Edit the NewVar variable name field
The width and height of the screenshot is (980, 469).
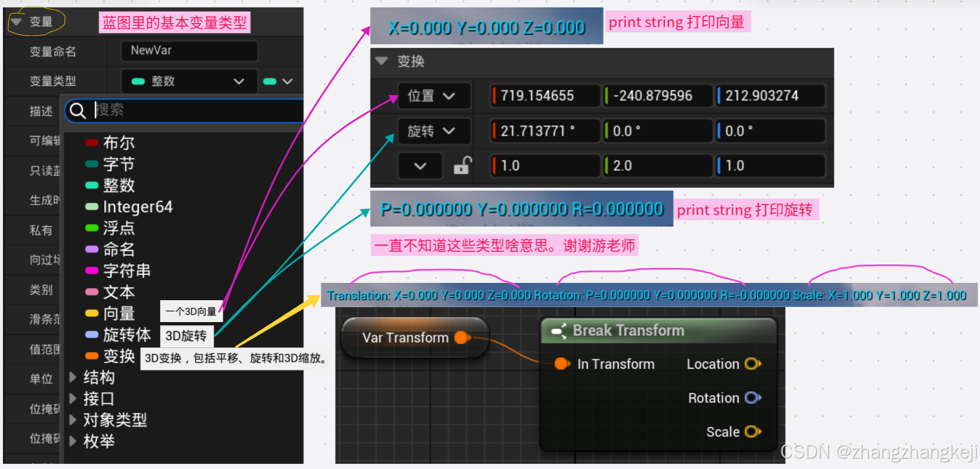point(189,51)
